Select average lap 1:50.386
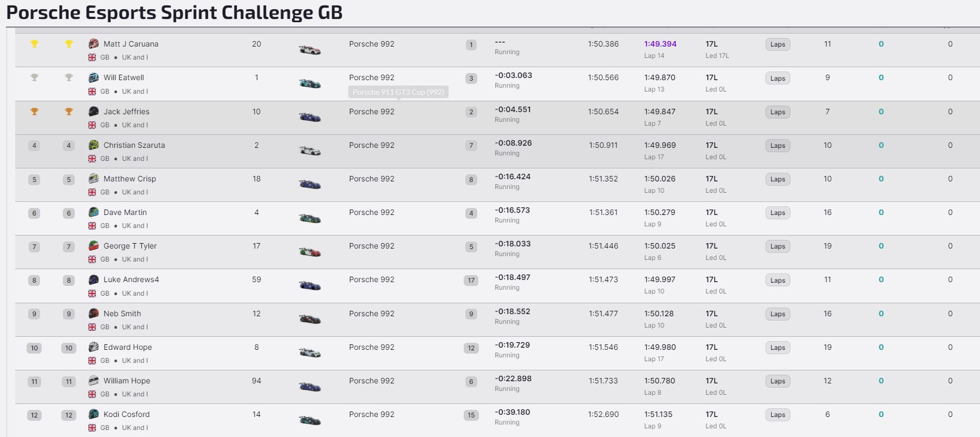Image resolution: width=980 pixels, height=437 pixels. click(603, 44)
